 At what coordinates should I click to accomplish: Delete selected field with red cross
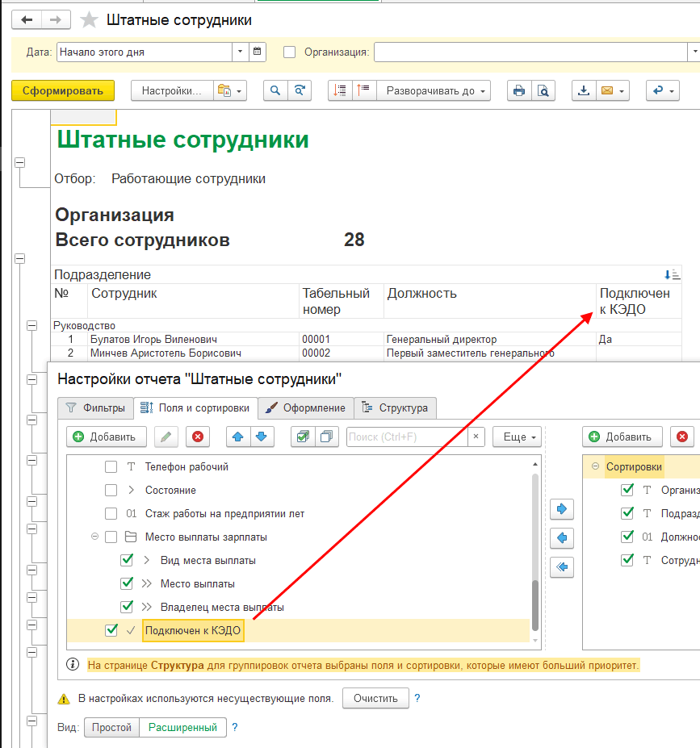[198, 437]
